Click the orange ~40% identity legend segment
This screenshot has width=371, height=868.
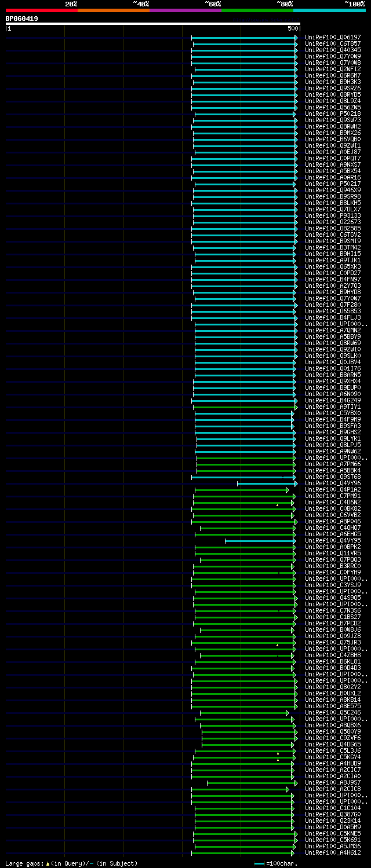pos(113,10)
